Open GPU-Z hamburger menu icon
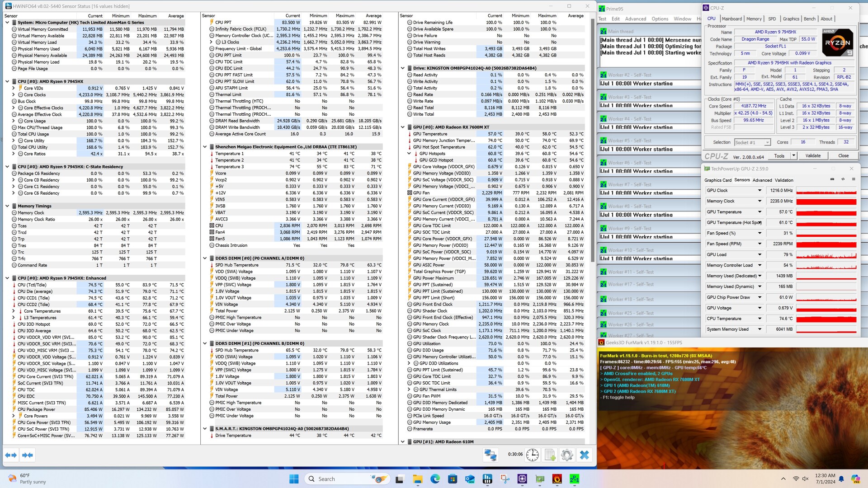868x488 pixels. (854, 179)
